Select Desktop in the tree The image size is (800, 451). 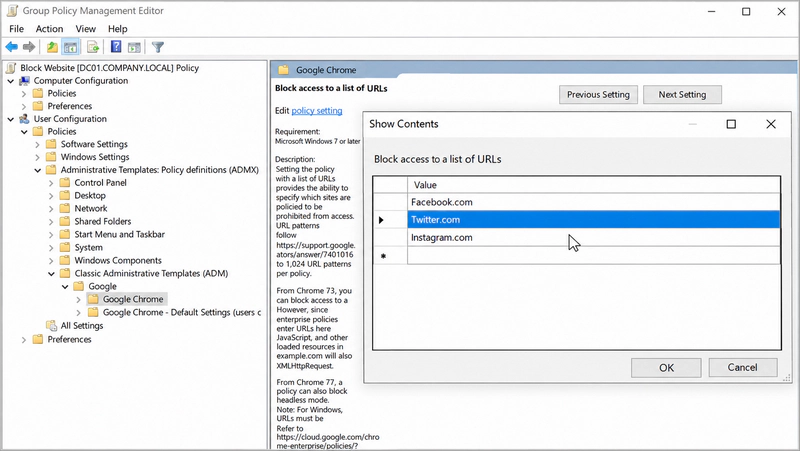click(x=90, y=195)
